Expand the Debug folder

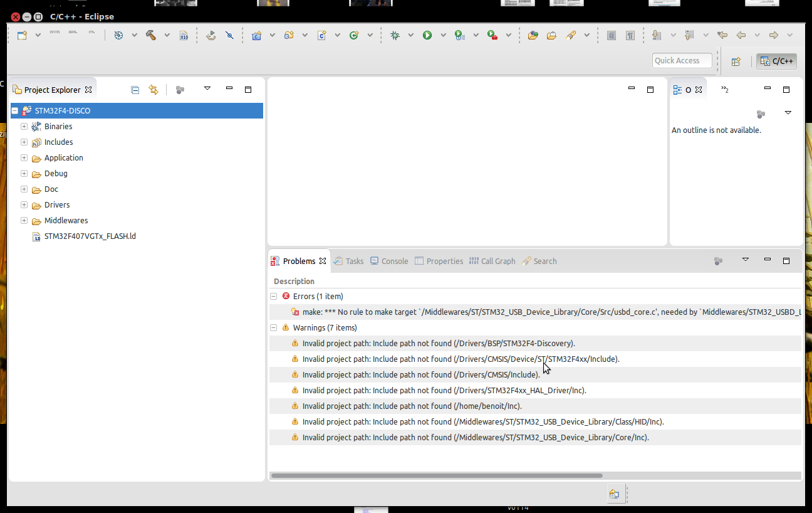pos(24,173)
